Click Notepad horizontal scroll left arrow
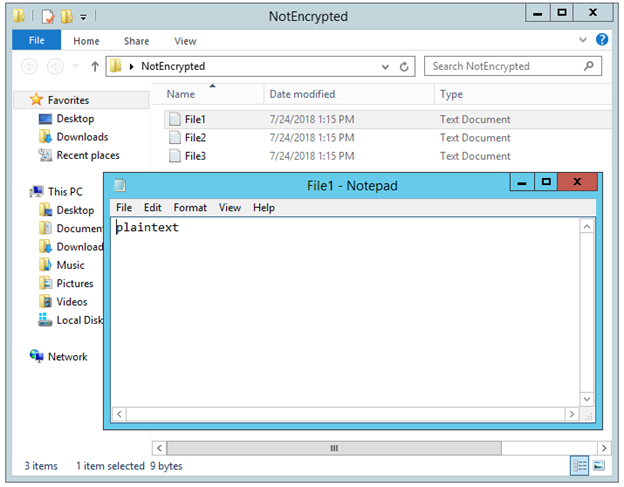The width and height of the screenshot is (624, 487). (x=119, y=414)
